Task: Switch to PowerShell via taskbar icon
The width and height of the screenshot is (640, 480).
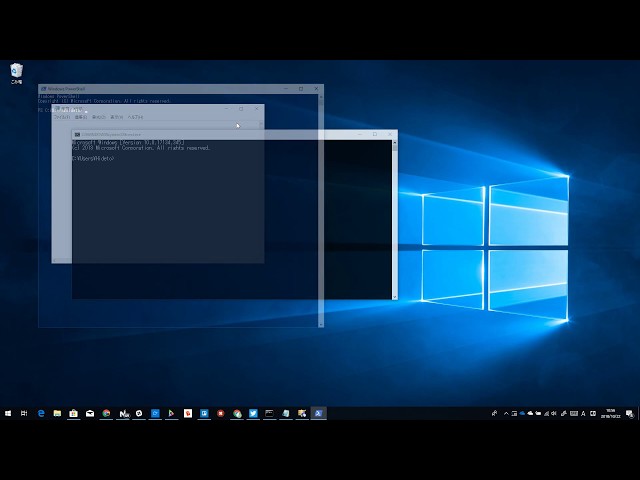Action: [x=318, y=413]
